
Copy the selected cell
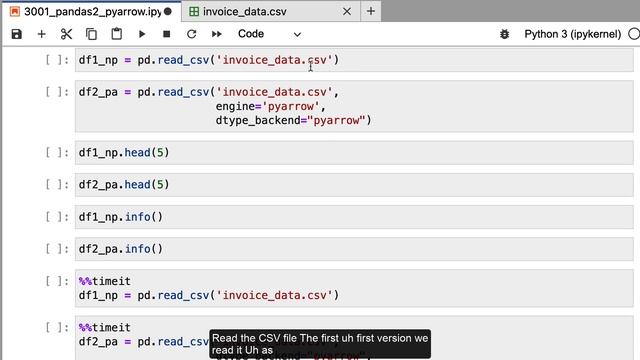[x=91, y=34]
